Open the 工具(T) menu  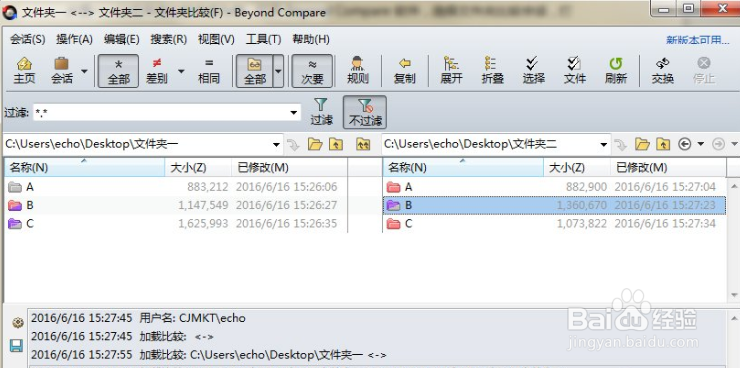pos(263,39)
